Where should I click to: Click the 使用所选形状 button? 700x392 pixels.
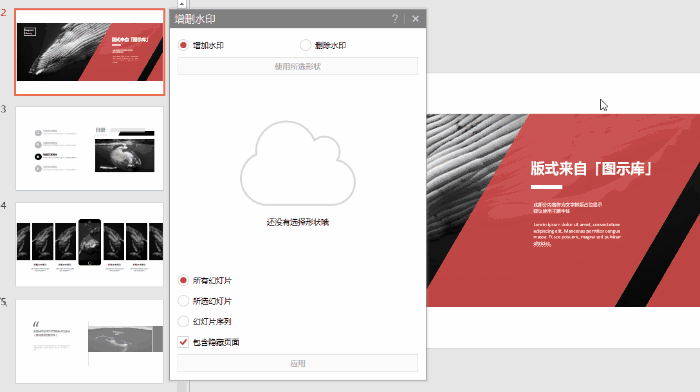297,67
